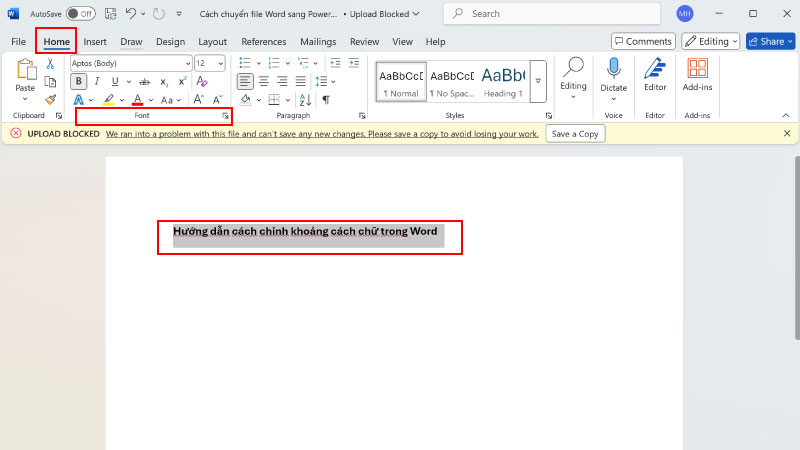
Task: Open Add-ins gallery
Action: point(697,75)
